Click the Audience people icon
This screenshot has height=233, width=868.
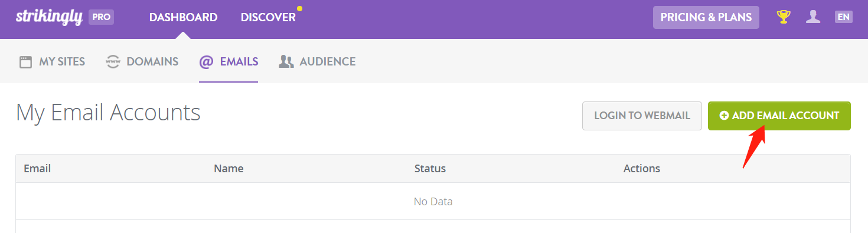pyautogui.click(x=286, y=62)
